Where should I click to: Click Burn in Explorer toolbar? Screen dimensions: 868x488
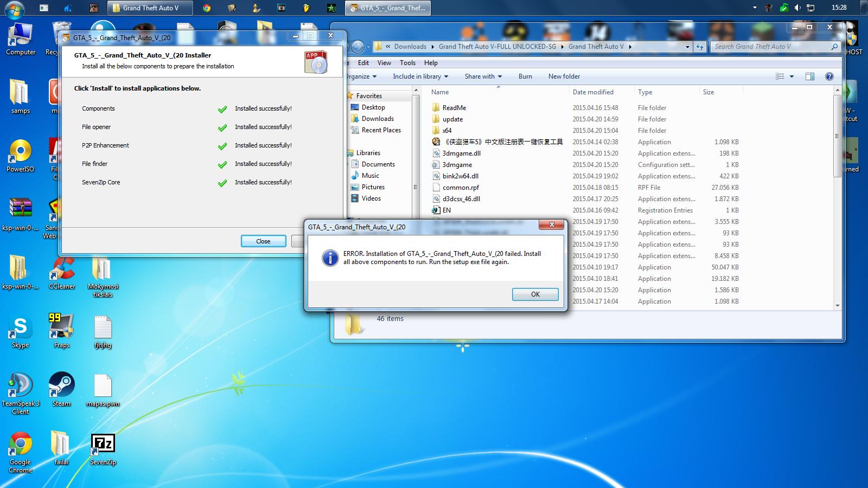tap(525, 76)
